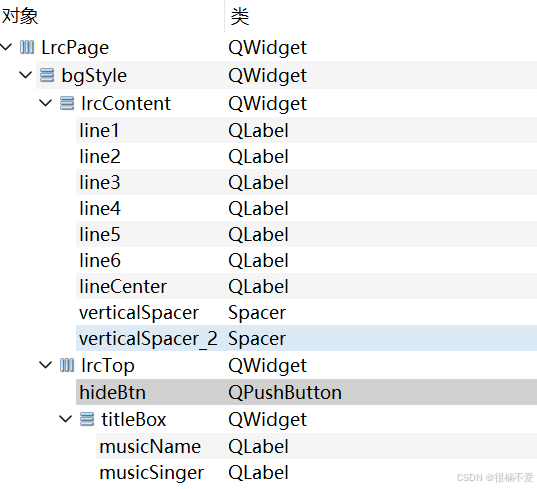Select the line5 label row
This screenshot has height=489, width=537.
pos(307,234)
